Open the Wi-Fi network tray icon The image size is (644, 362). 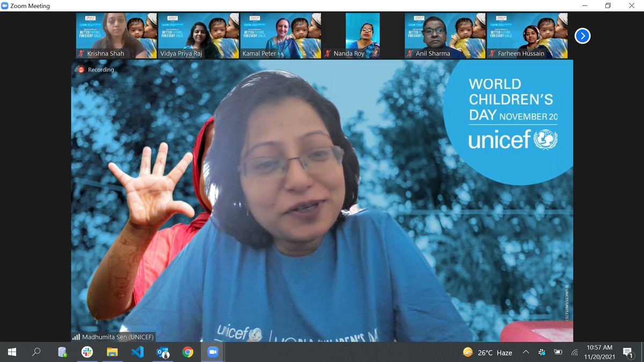pos(575,353)
